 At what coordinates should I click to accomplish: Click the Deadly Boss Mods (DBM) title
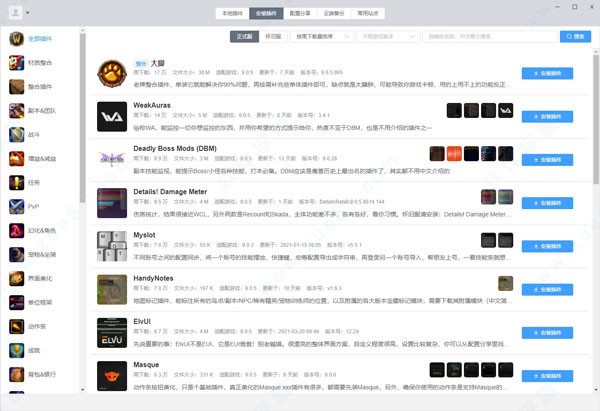coord(175,148)
